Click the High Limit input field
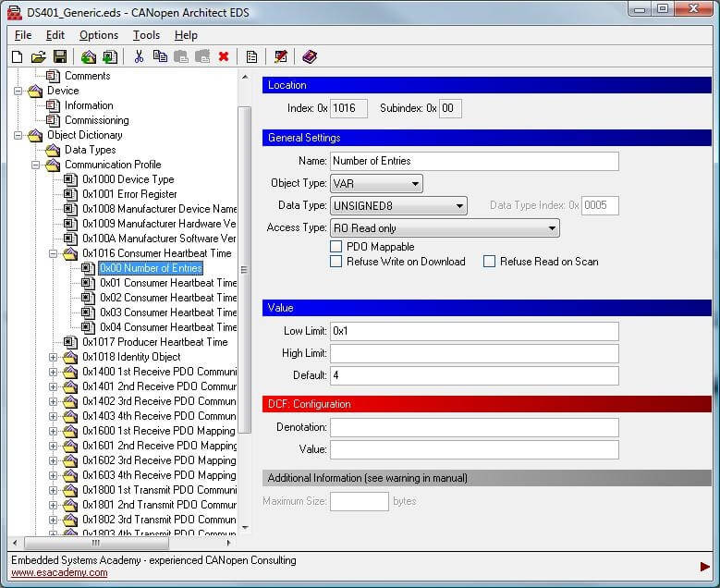 474,353
